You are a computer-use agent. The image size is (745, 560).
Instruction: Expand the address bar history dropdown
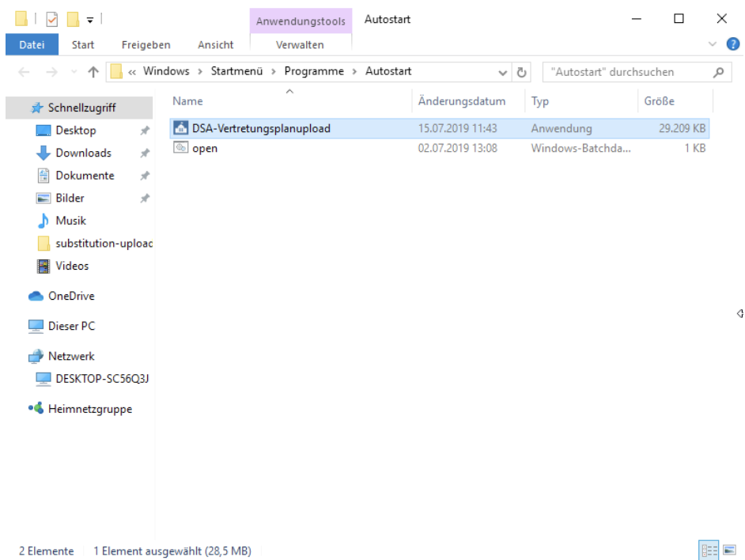(x=503, y=72)
